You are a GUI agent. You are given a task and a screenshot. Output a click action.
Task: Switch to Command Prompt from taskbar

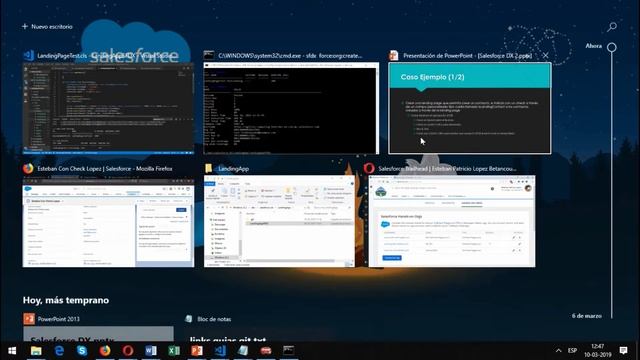[x=289, y=351]
